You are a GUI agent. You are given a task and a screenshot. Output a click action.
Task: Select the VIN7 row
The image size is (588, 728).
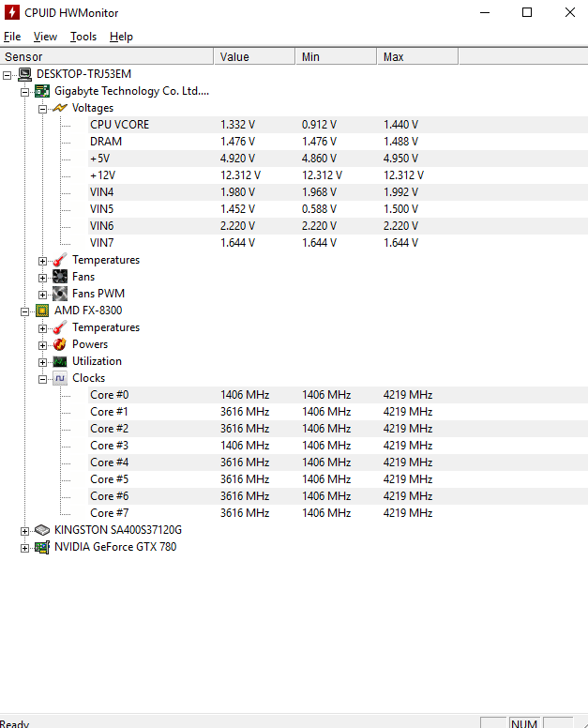click(x=339, y=242)
